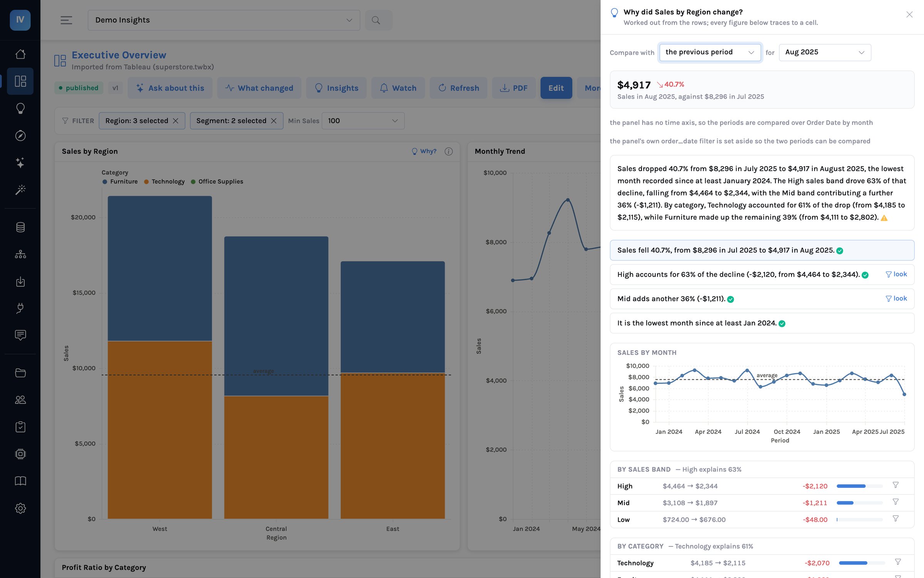Click the Watch button
This screenshot has width=924, height=578.
(398, 88)
